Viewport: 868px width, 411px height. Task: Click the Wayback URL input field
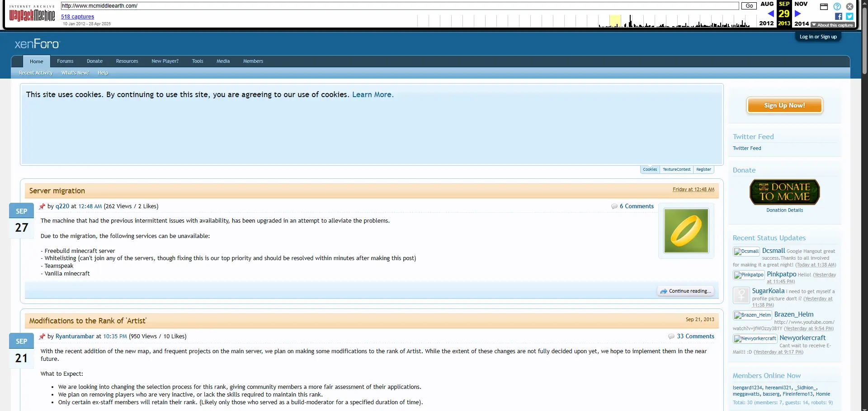(400, 6)
